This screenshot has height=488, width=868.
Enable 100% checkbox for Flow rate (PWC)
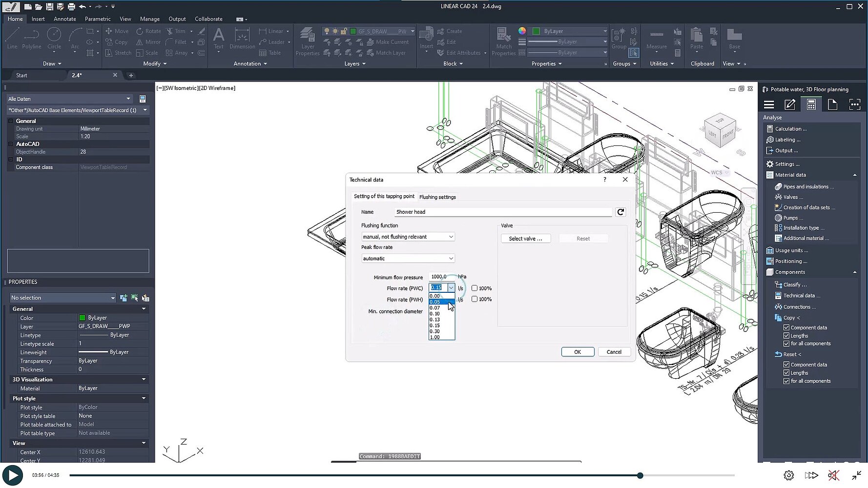474,288
